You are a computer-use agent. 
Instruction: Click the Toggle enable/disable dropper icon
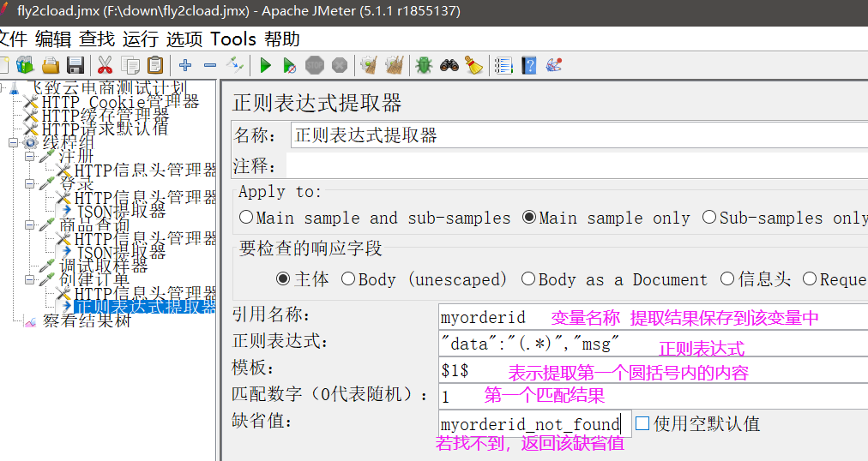pyautogui.click(x=235, y=65)
